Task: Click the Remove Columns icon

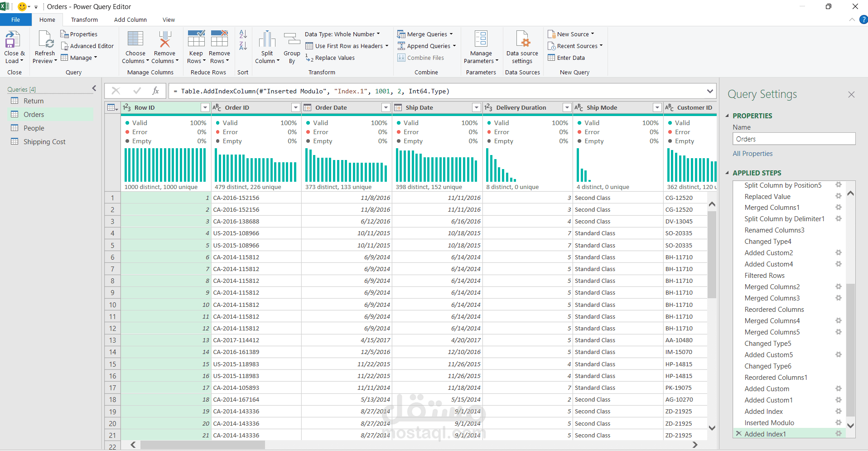Action: click(x=164, y=39)
